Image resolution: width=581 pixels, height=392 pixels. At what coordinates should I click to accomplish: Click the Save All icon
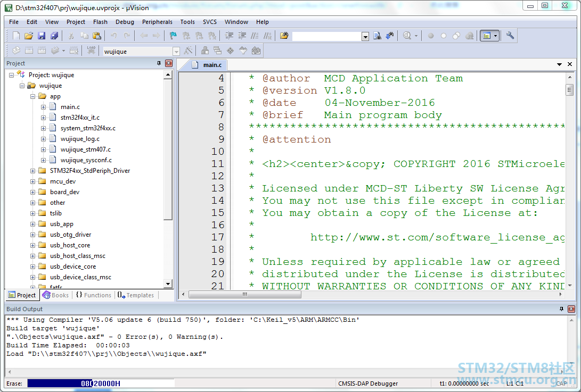pyautogui.click(x=54, y=36)
